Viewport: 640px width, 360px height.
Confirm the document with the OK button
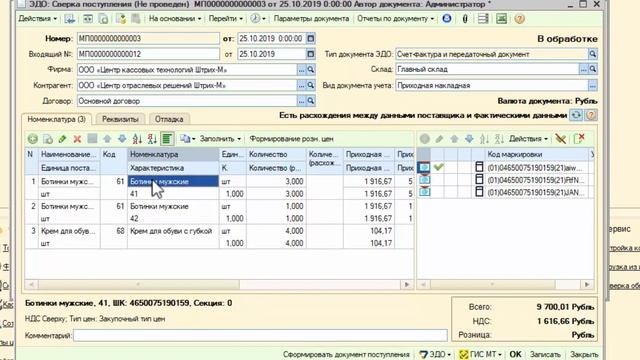pyautogui.click(x=516, y=354)
